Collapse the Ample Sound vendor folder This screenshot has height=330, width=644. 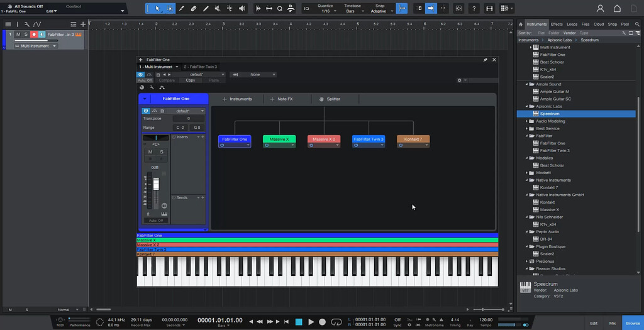tap(527, 84)
